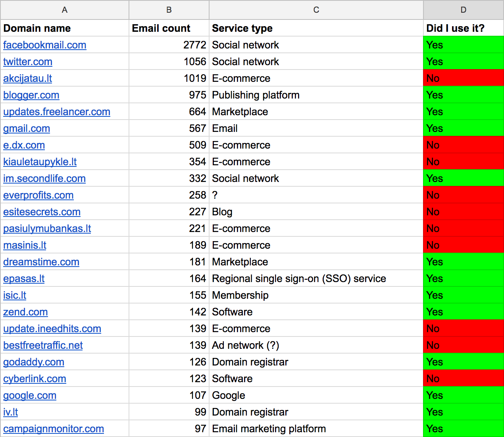The height and width of the screenshot is (437, 504).
Task: Select column A header
Action: [x=65, y=10]
